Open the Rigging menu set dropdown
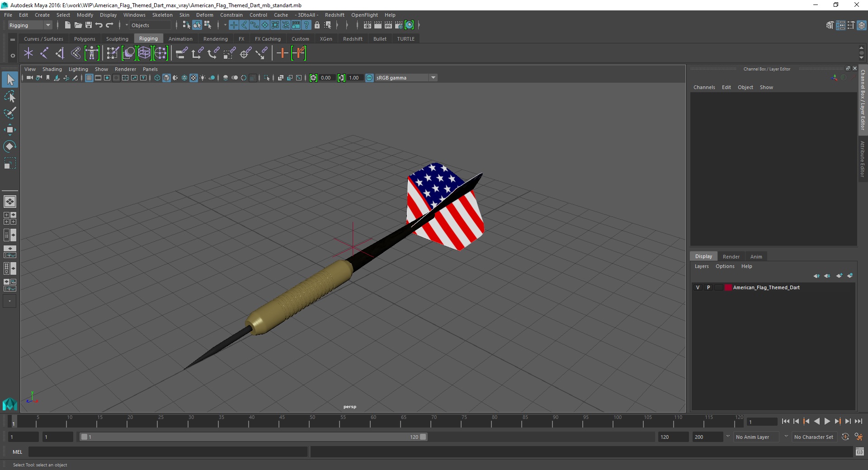Screen dimensions: 868x470 [x=30, y=25]
